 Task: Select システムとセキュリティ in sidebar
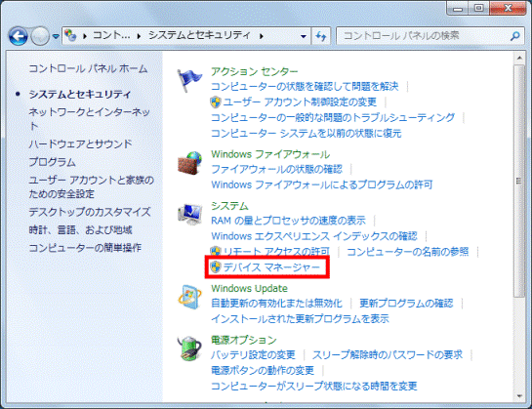click(x=80, y=94)
